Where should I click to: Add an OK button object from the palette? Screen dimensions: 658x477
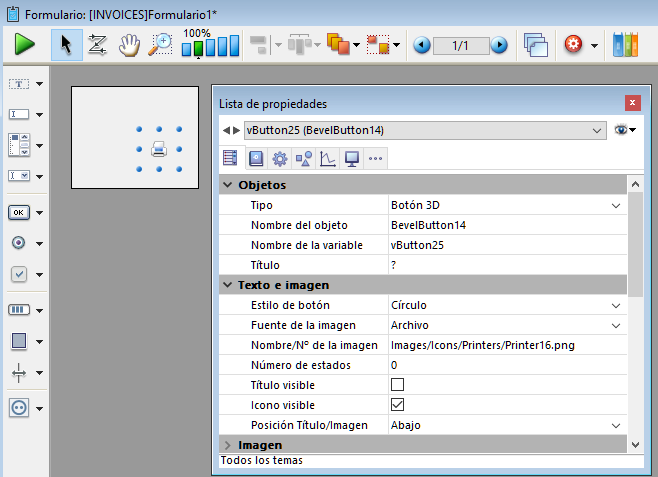[x=20, y=212]
